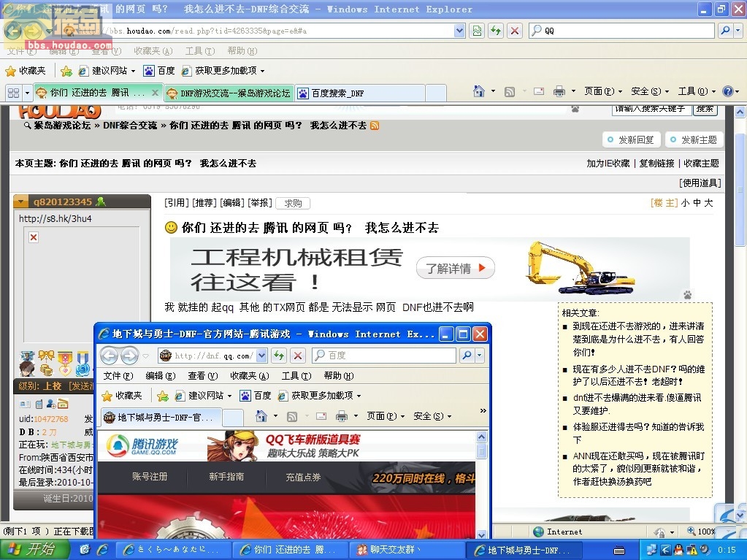
Task: Click Stop icon in DNF popup address bar
Action: pyautogui.click(x=298, y=356)
